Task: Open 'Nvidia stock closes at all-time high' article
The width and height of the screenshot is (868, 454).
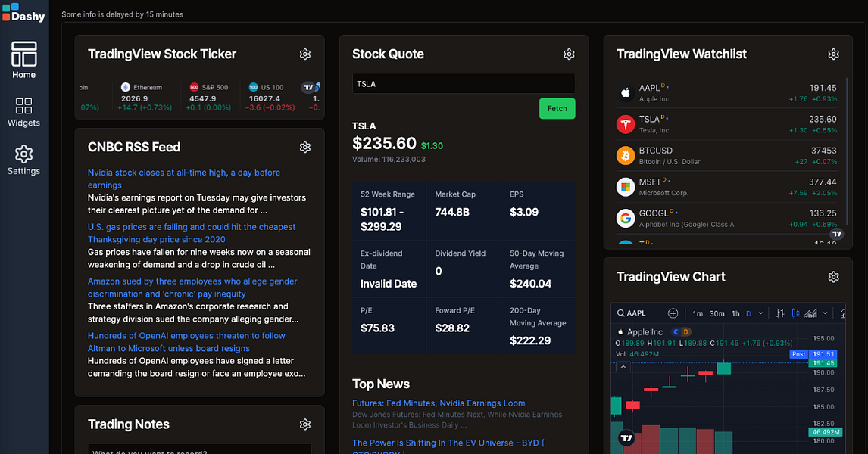Action: coord(184,179)
